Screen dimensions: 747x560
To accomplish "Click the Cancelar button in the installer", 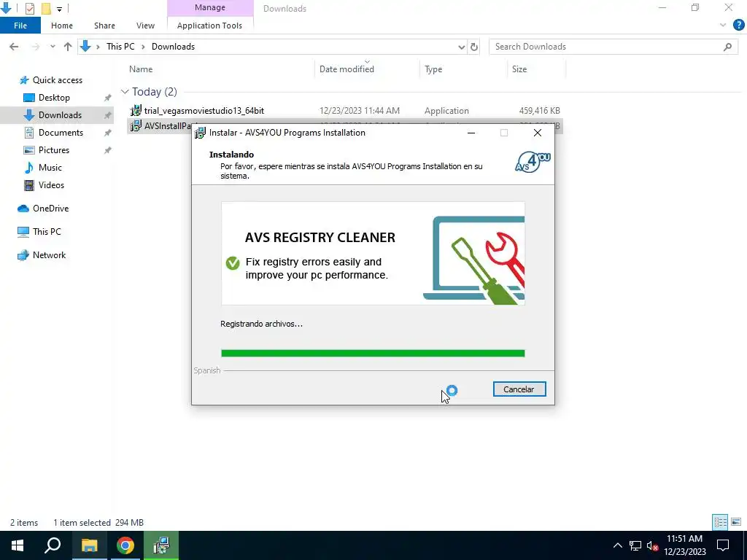I will (519, 389).
